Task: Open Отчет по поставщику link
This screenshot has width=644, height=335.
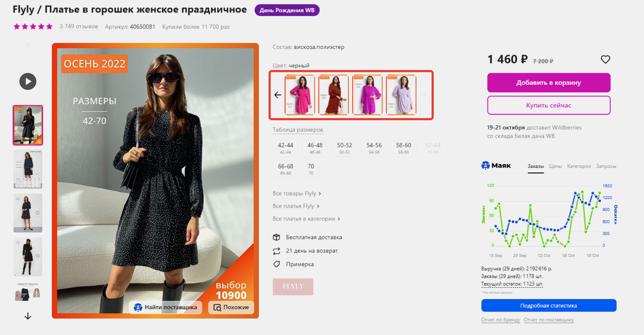Action: tap(549, 320)
